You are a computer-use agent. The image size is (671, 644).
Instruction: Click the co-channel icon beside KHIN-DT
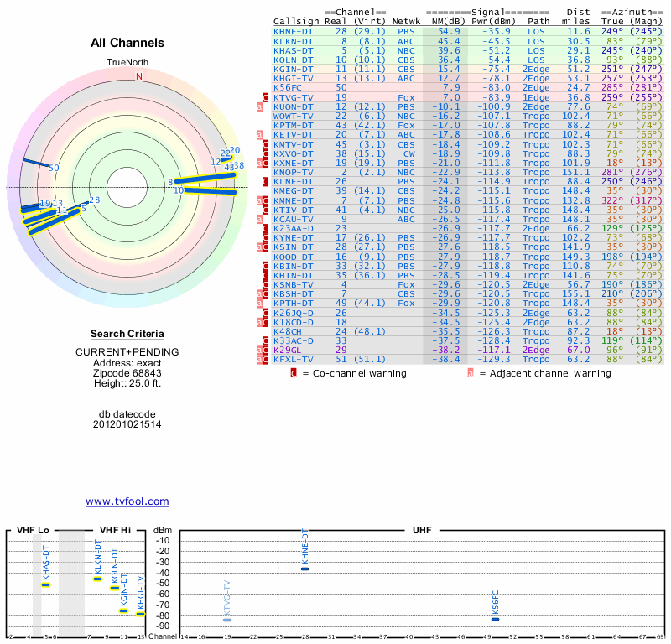coord(265,275)
